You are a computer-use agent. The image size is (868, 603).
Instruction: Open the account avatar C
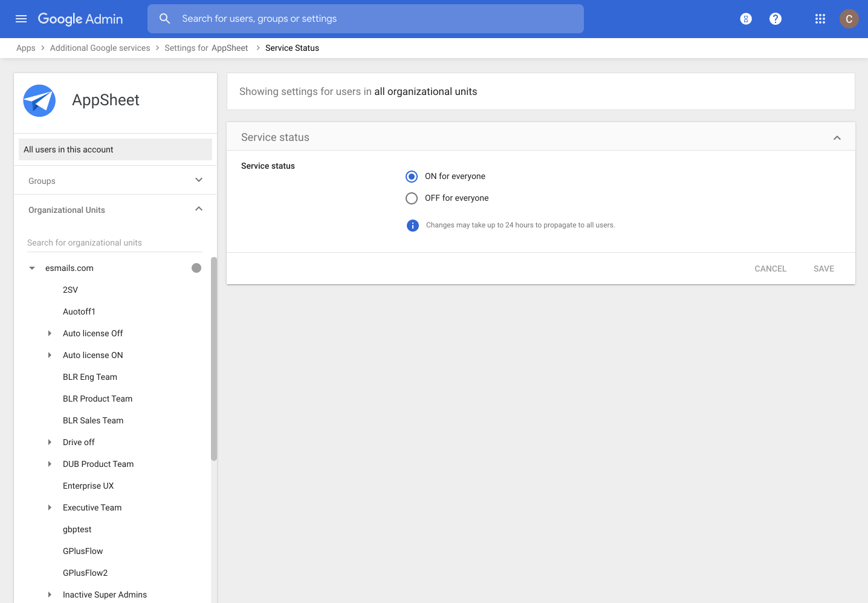click(x=849, y=19)
